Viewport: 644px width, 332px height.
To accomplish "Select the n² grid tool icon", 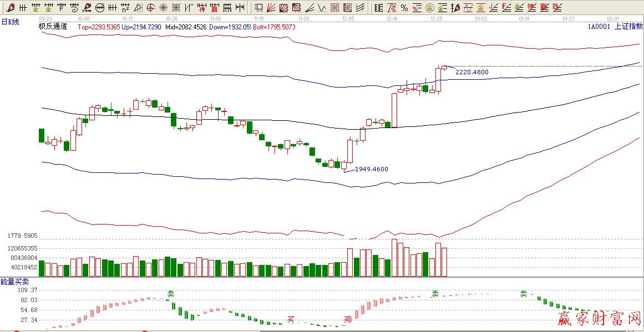I will click(x=125, y=8).
